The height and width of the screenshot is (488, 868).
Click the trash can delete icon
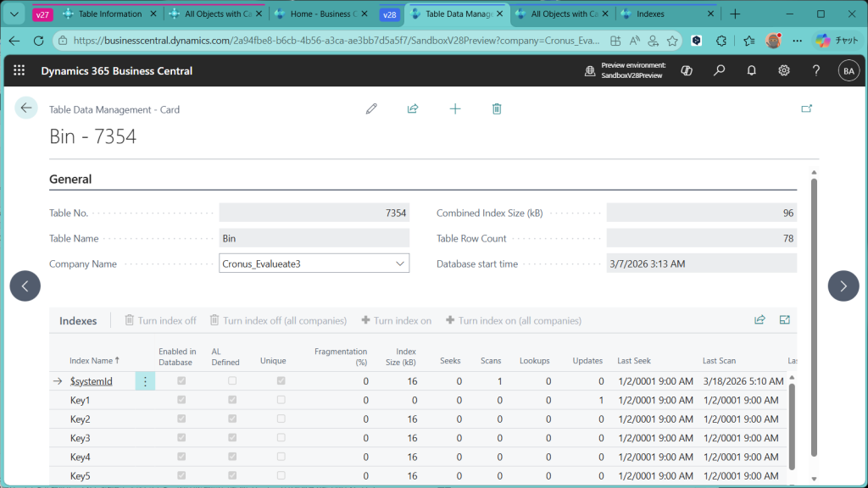click(x=497, y=108)
